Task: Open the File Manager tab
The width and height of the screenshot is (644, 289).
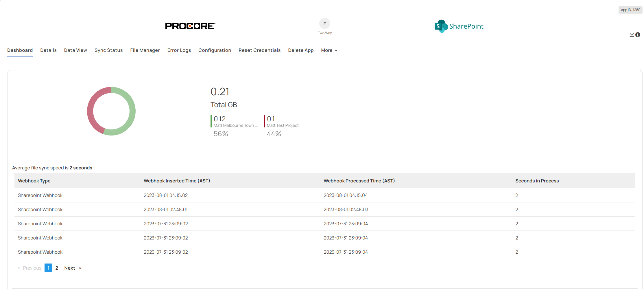Action: click(145, 50)
